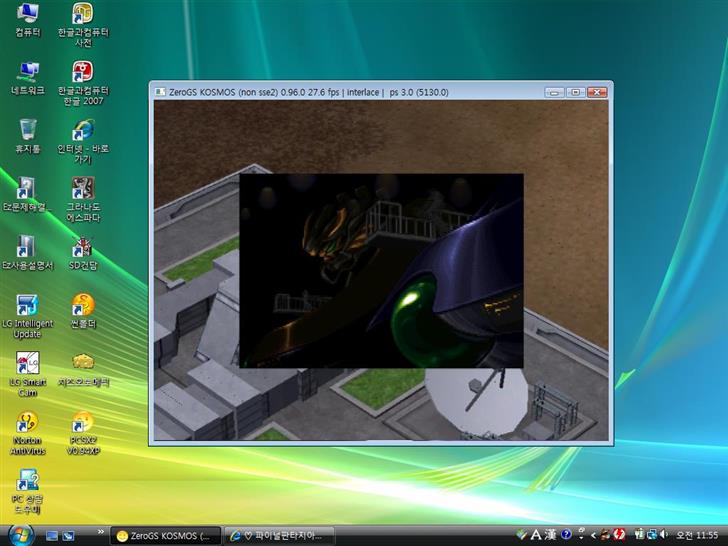Image resolution: width=728 pixels, height=546 pixels.
Task: Open LG Smart Cam shortcut
Action: click(28, 374)
